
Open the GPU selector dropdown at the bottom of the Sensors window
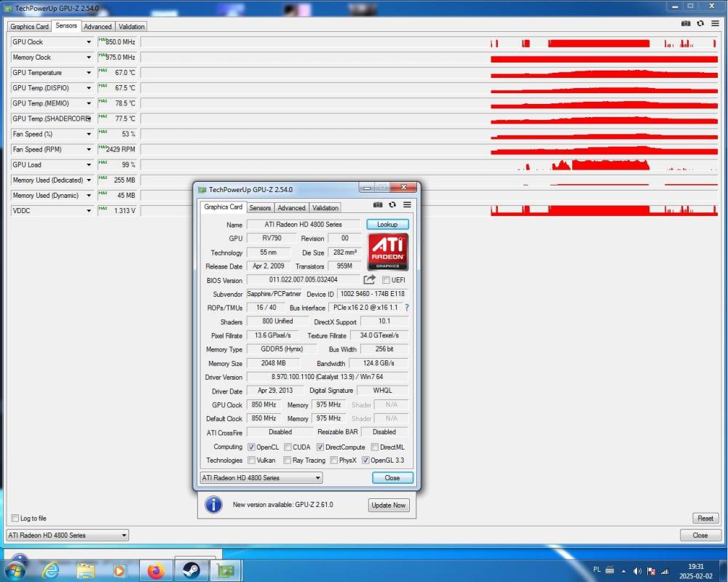(x=67, y=535)
